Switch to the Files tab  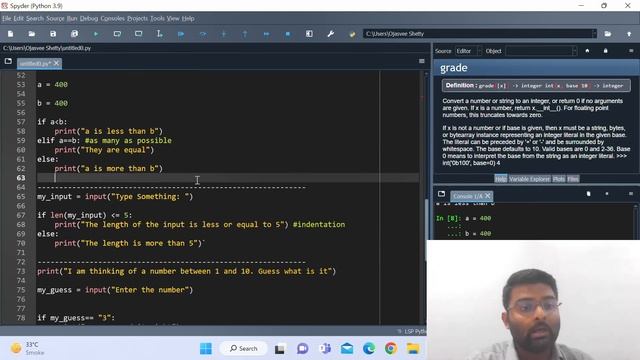point(573,179)
